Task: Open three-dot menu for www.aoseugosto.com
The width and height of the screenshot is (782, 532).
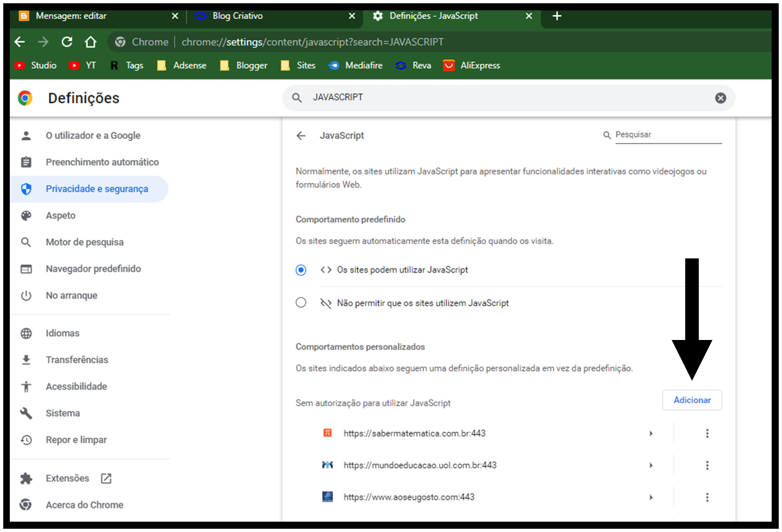Action: [x=707, y=497]
